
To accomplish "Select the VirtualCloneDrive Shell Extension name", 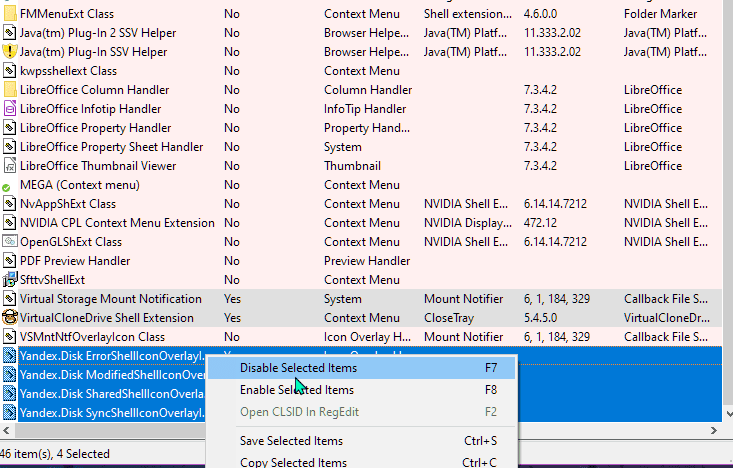I will click(107, 318).
